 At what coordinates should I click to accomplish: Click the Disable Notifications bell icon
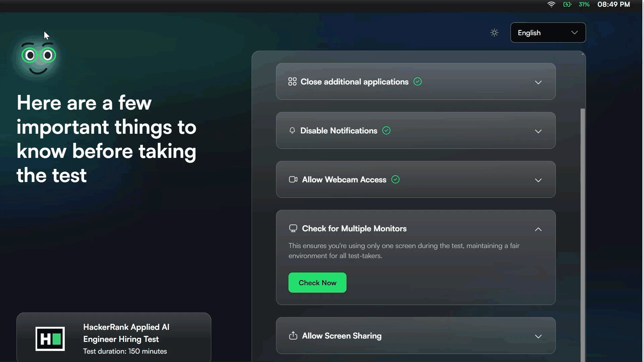[292, 130]
